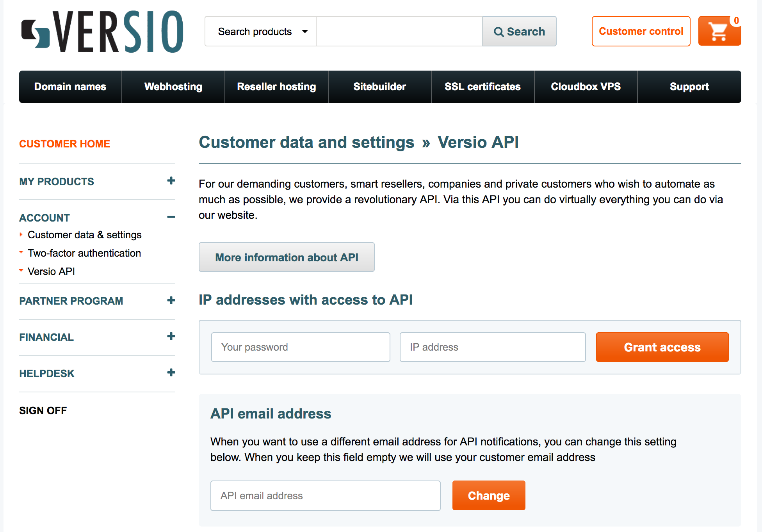Open SSL certificates menu

pos(482,87)
